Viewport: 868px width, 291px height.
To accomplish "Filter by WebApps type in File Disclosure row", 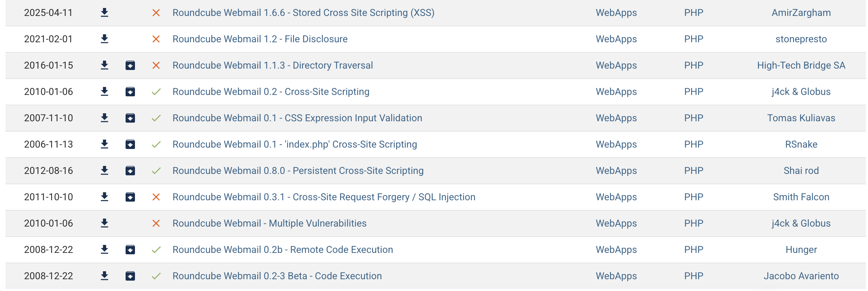I will point(616,39).
